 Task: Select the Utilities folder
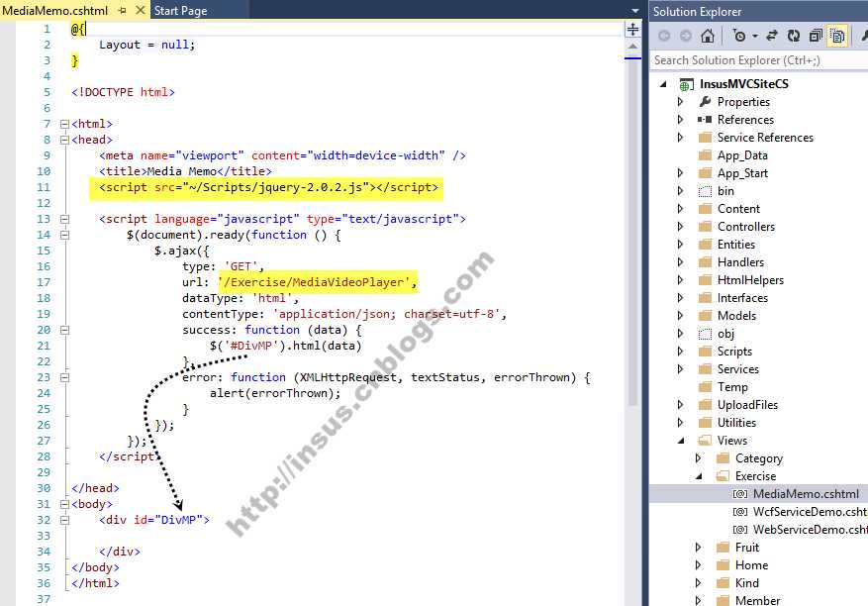(x=736, y=423)
